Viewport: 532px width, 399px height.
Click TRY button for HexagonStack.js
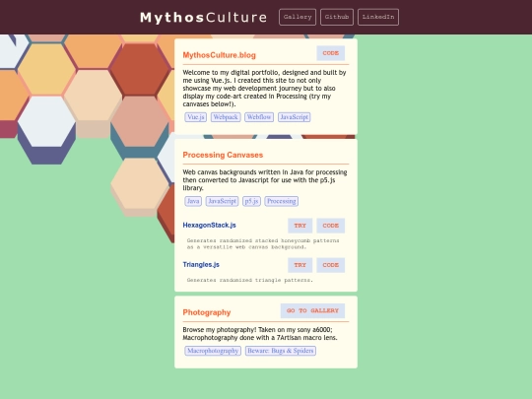tap(299, 226)
